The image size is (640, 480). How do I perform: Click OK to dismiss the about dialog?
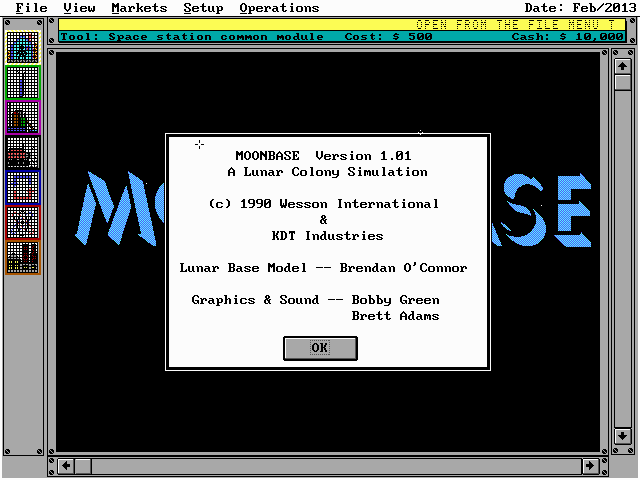click(x=320, y=348)
